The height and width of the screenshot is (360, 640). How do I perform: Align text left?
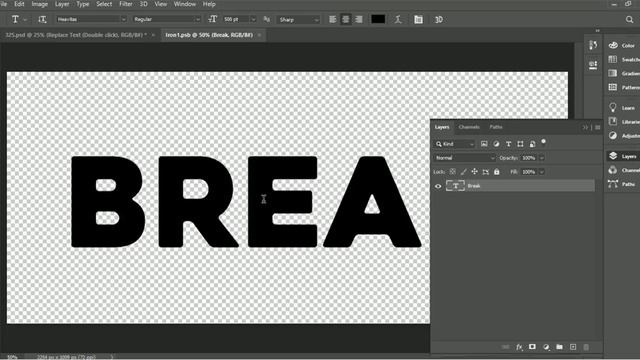coord(333,19)
